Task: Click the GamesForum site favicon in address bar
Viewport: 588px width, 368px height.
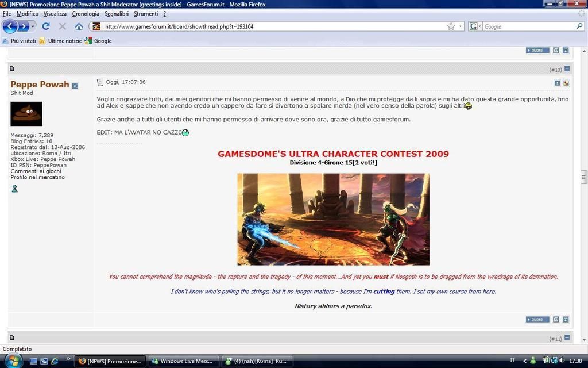Action: (x=96, y=26)
